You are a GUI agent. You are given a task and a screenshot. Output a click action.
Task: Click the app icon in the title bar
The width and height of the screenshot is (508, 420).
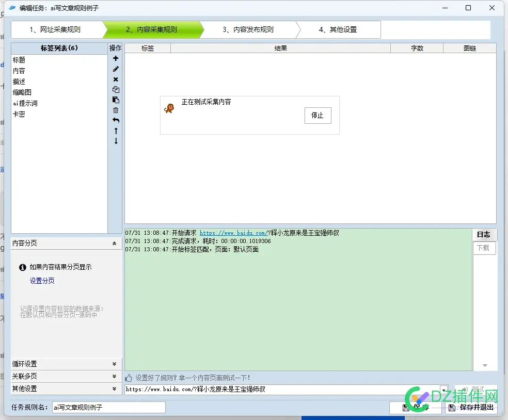pyautogui.click(x=12, y=8)
